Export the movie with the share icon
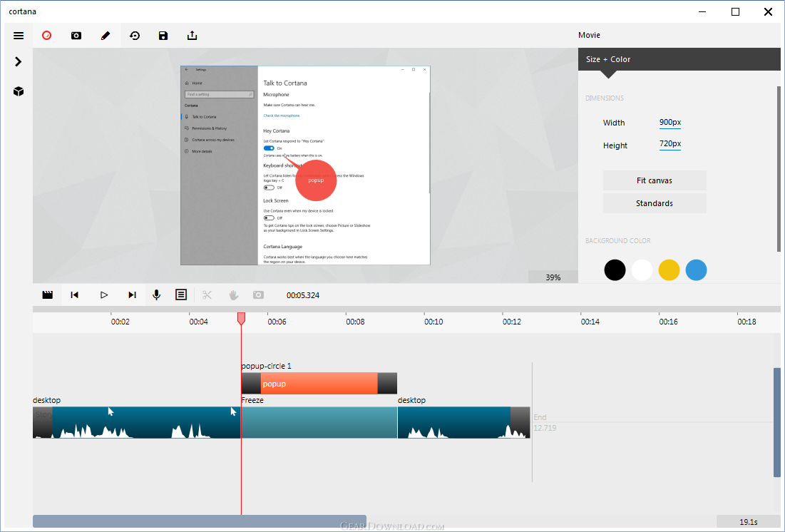This screenshot has height=532, width=785. pos(193,36)
